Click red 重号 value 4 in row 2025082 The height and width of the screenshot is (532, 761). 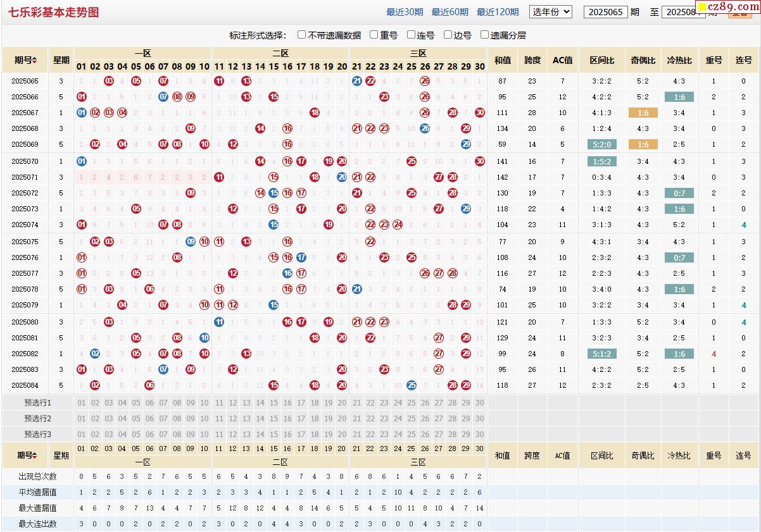point(714,354)
